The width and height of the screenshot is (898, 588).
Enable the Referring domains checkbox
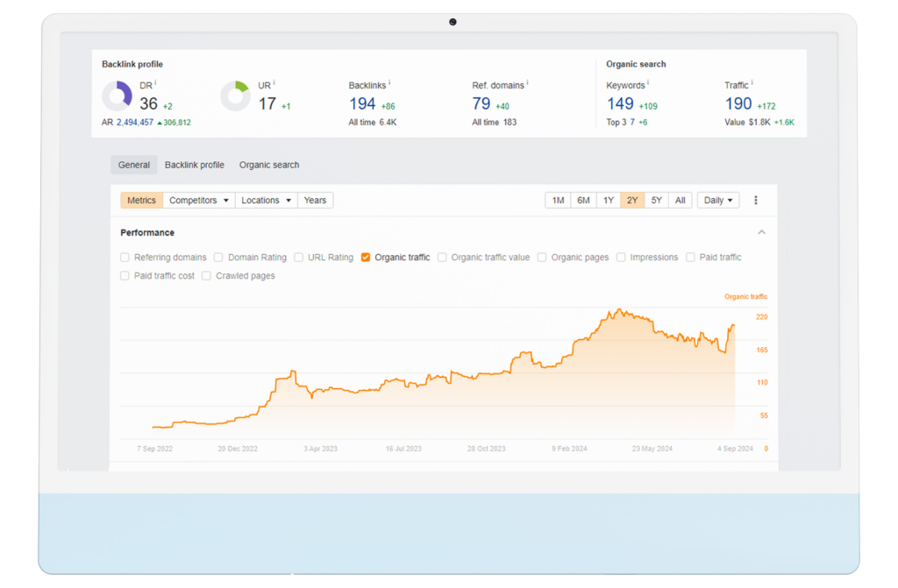click(x=125, y=258)
